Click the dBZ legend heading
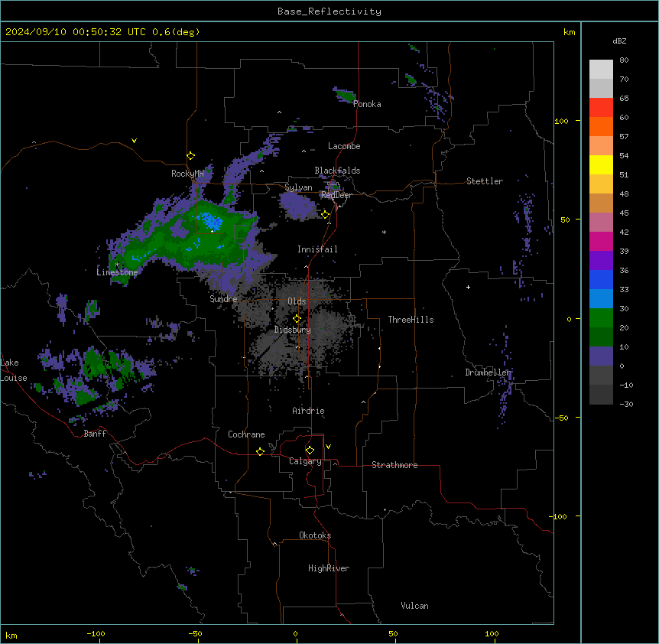This screenshot has height=644, width=659. 619,41
